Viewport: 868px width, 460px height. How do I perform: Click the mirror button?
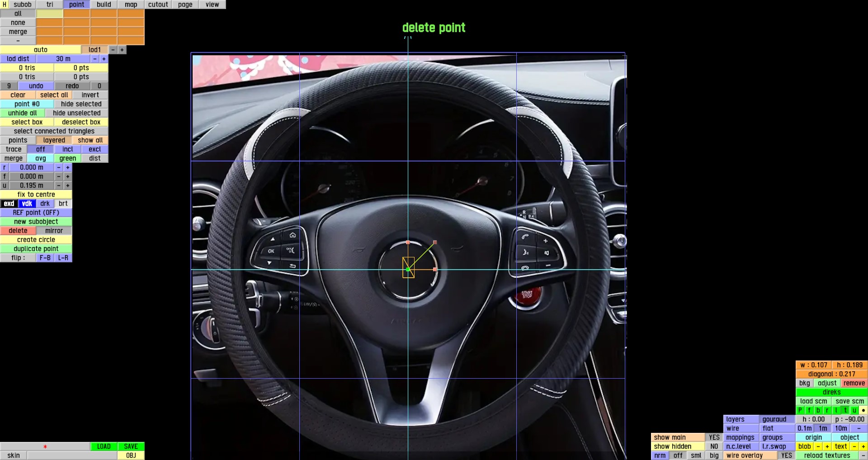(x=54, y=231)
